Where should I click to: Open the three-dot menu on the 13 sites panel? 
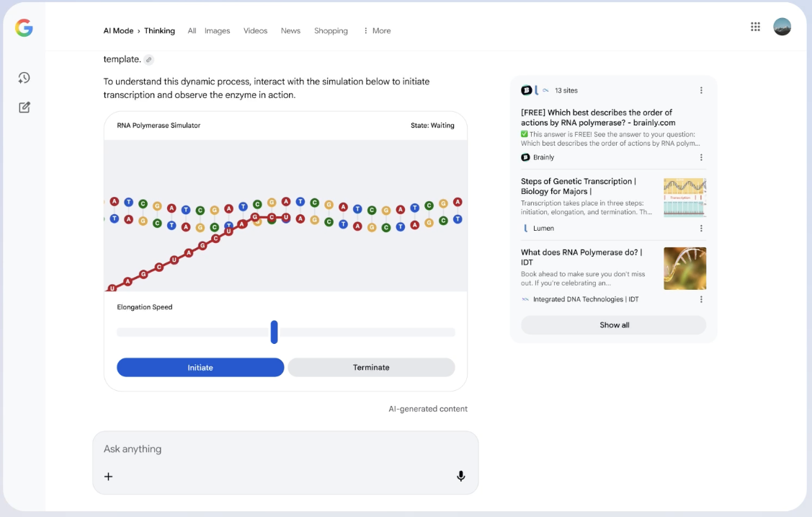pos(701,90)
